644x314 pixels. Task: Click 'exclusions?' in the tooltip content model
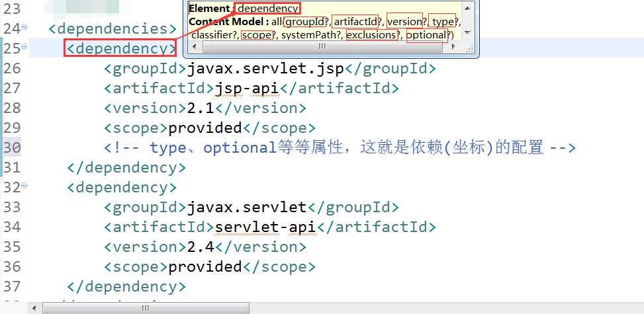(x=373, y=35)
